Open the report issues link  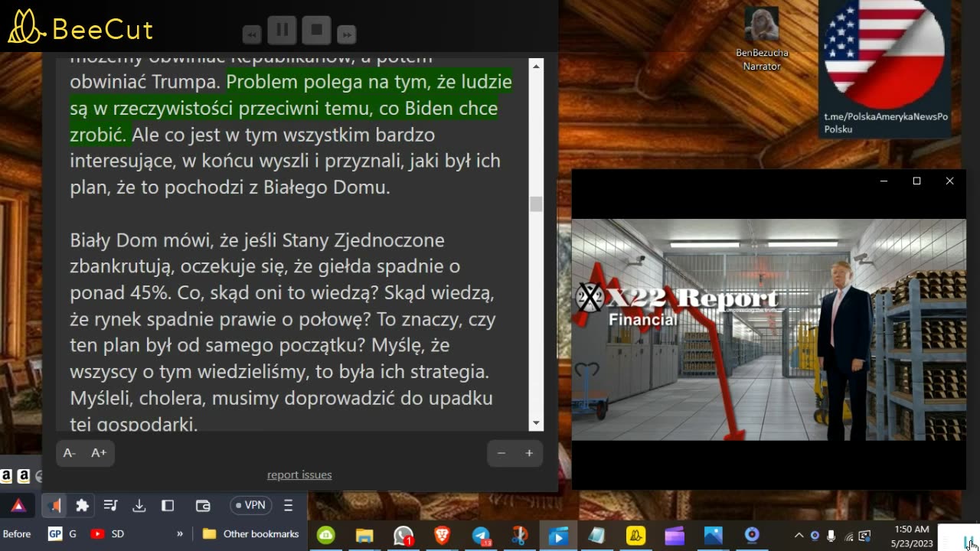click(x=299, y=474)
